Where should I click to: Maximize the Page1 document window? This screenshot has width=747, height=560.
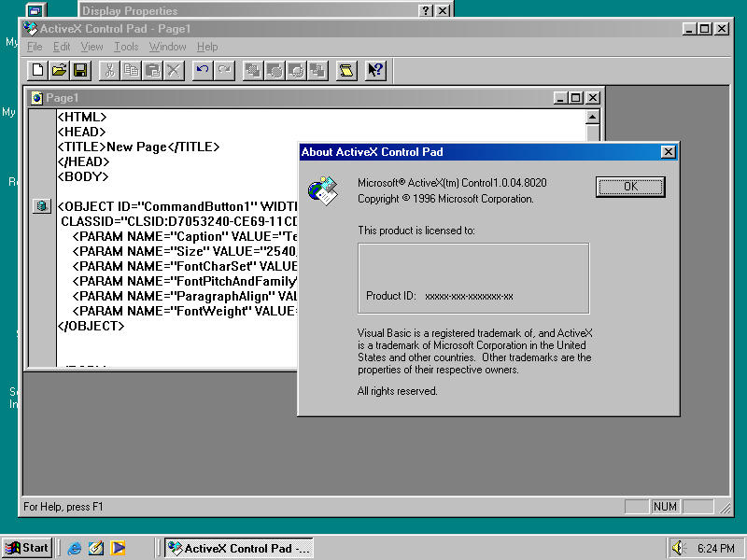click(576, 98)
